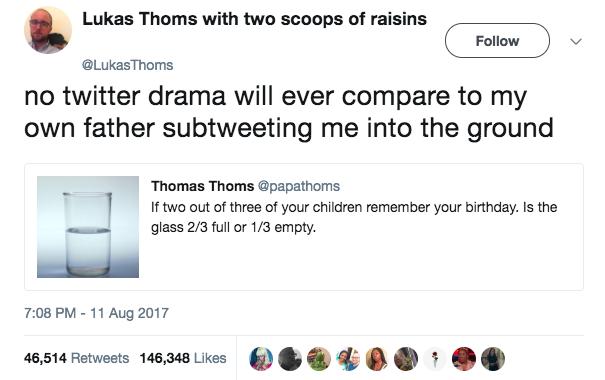
Task: Open the 7:08 PM - 11 Aug 2017 timestamp
Action: coord(96,312)
